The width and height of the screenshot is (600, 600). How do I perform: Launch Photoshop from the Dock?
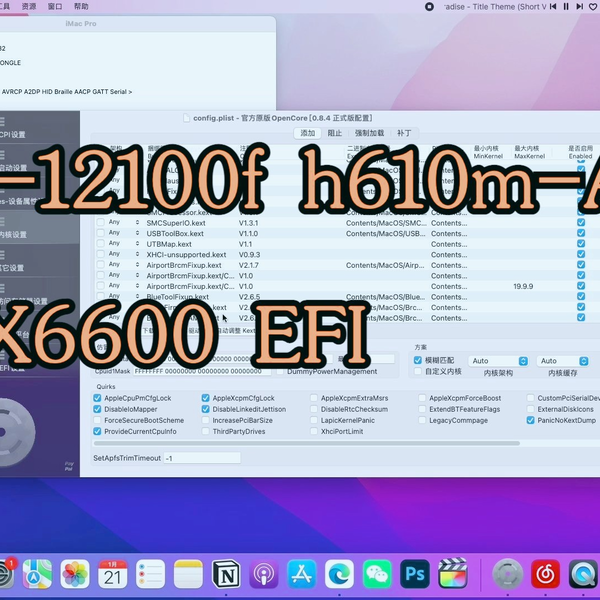pos(415,574)
